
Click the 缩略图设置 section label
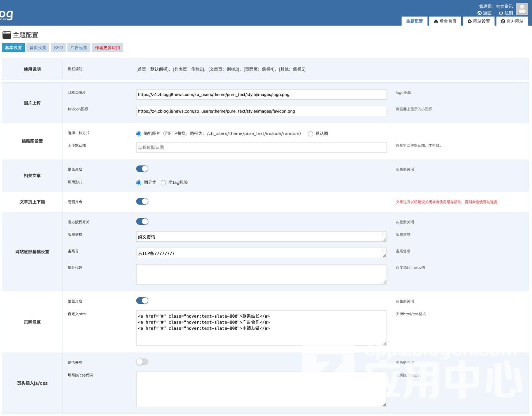click(x=32, y=141)
